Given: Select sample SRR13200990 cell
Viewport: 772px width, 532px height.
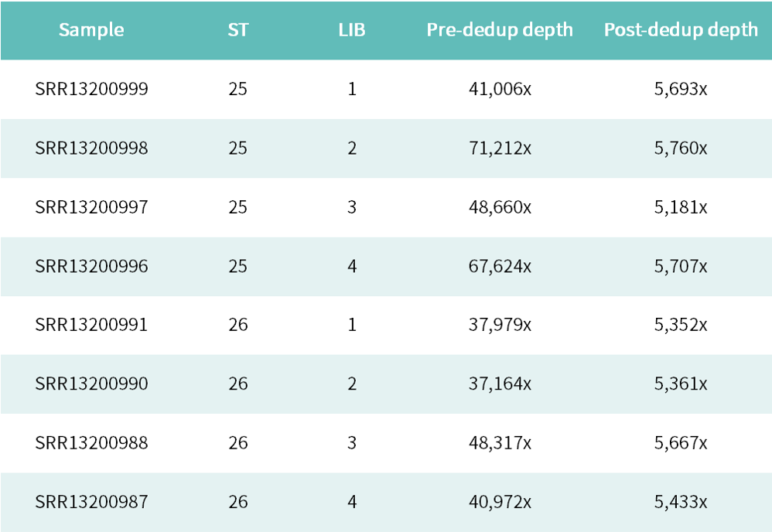Looking at the screenshot, I should pos(91,384).
